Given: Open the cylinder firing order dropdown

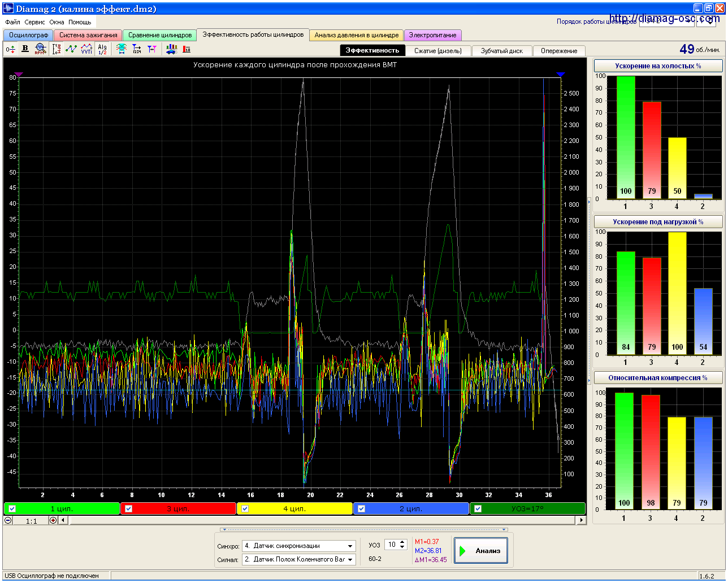Looking at the screenshot, I should [667, 21].
